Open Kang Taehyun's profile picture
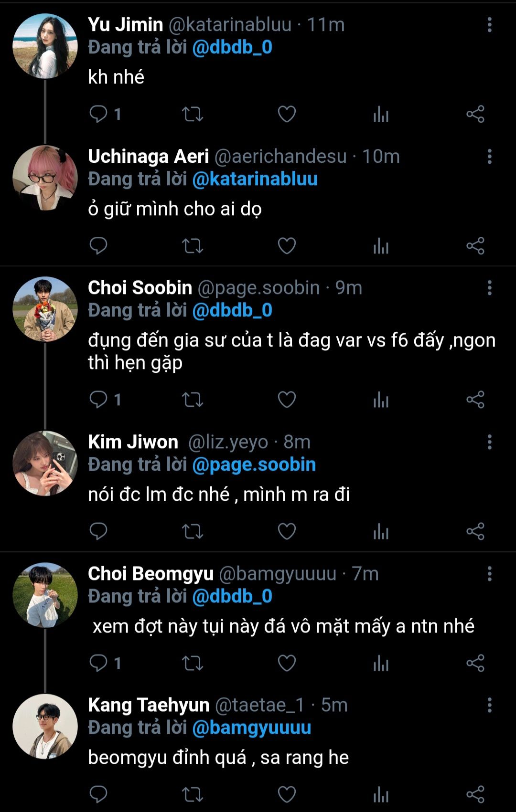Viewport: 516px width, 812px height. pos(45,726)
